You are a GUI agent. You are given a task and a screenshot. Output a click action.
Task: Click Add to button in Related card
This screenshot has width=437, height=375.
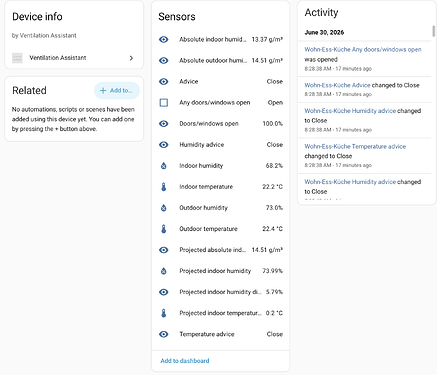click(x=117, y=90)
